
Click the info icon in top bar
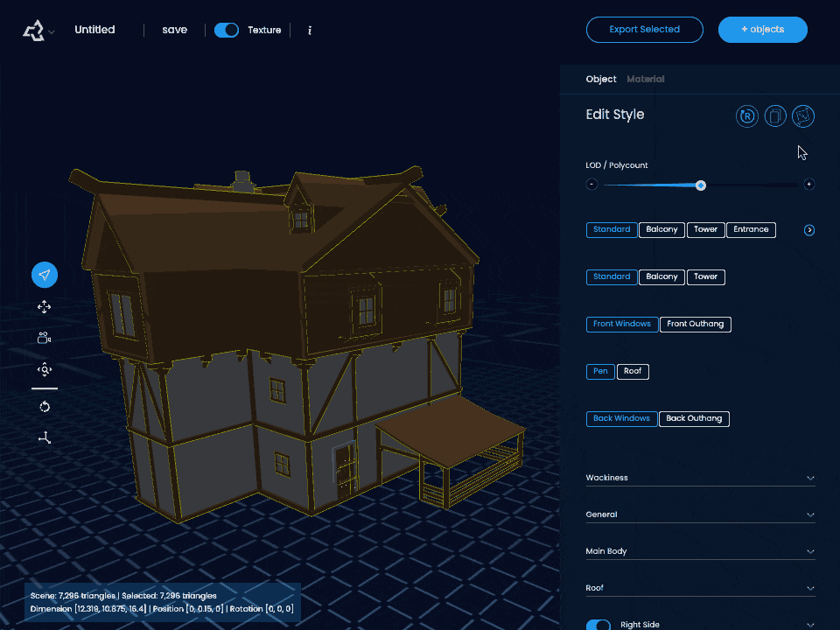point(310,30)
